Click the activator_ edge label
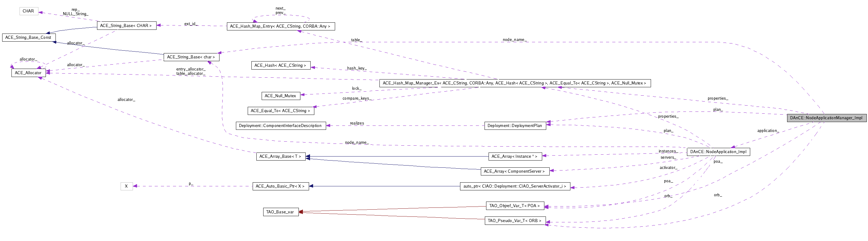The height and width of the screenshot is (241, 868). 669,167
